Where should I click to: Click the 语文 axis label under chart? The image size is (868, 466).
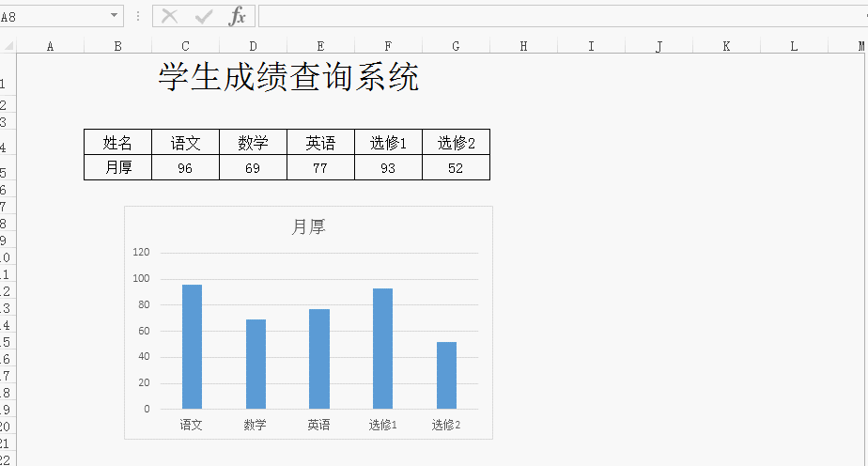point(192,425)
